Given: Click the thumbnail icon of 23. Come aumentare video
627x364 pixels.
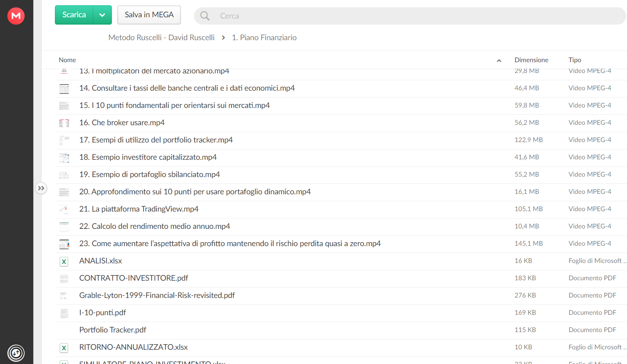Looking at the screenshot, I should tap(64, 244).
